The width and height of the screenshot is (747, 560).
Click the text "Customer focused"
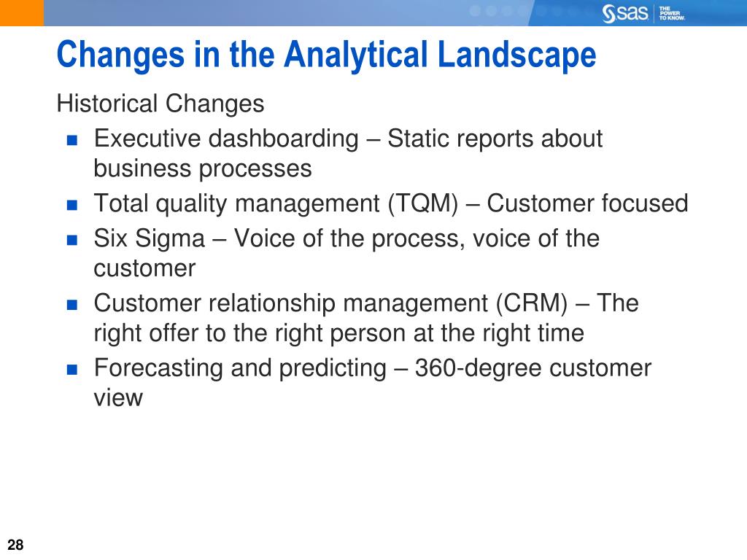pyautogui.click(x=587, y=203)
